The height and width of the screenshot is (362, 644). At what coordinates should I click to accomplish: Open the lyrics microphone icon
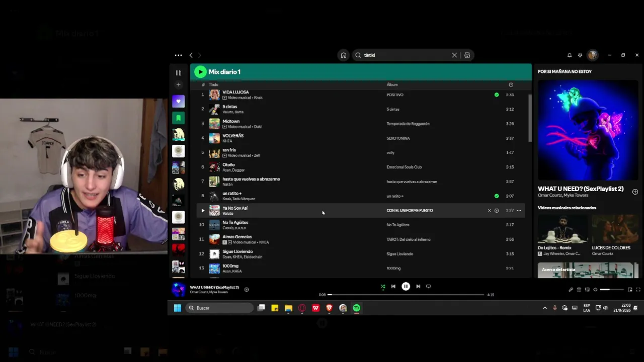(x=571, y=290)
